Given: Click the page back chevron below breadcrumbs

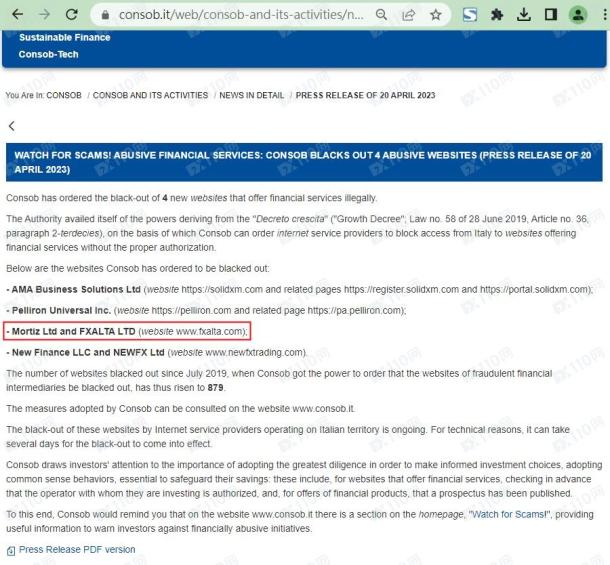Looking at the screenshot, I should tap(12, 126).
